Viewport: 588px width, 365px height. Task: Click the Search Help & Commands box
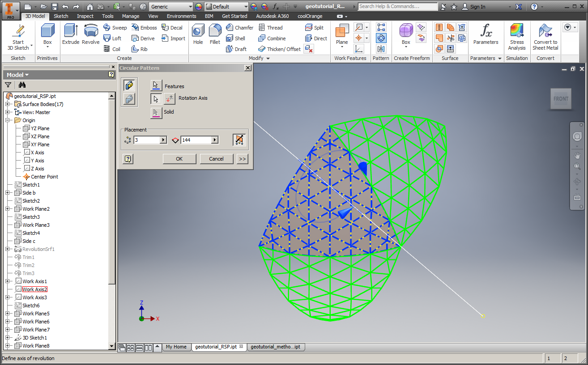click(x=398, y=7)
